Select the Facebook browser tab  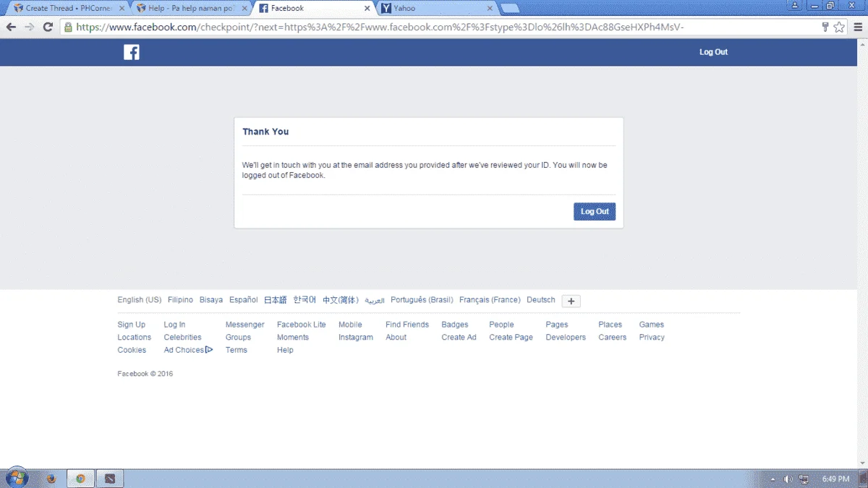(315, 9)
